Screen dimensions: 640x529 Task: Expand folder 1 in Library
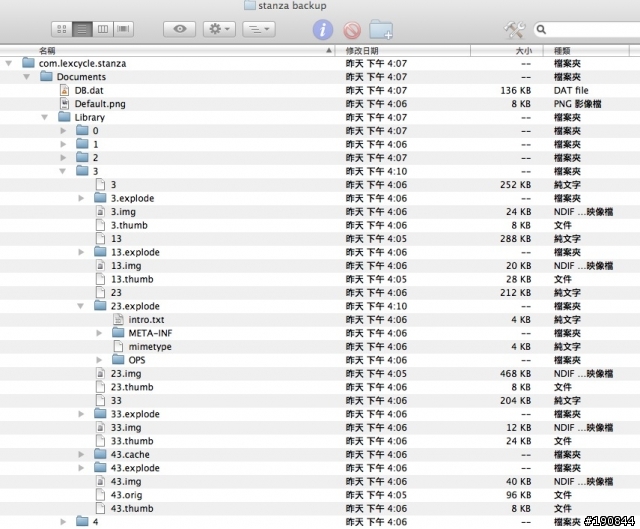(x=63, y=144)
